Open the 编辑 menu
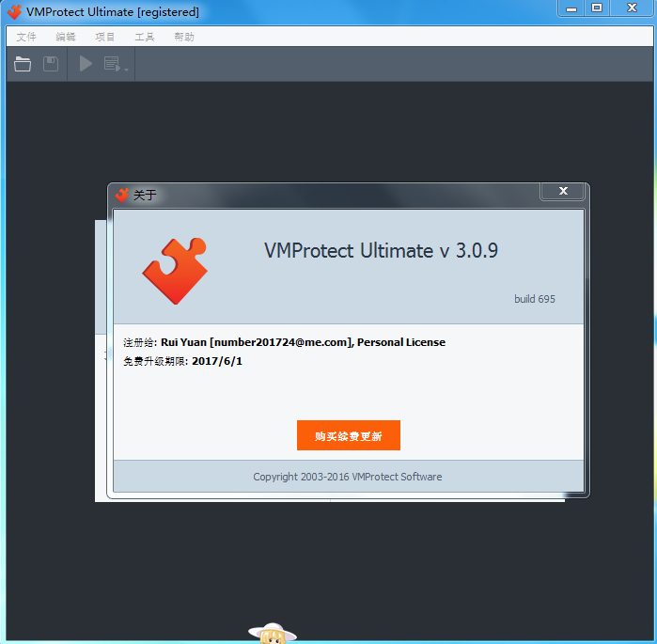 [x=66, y=37]
